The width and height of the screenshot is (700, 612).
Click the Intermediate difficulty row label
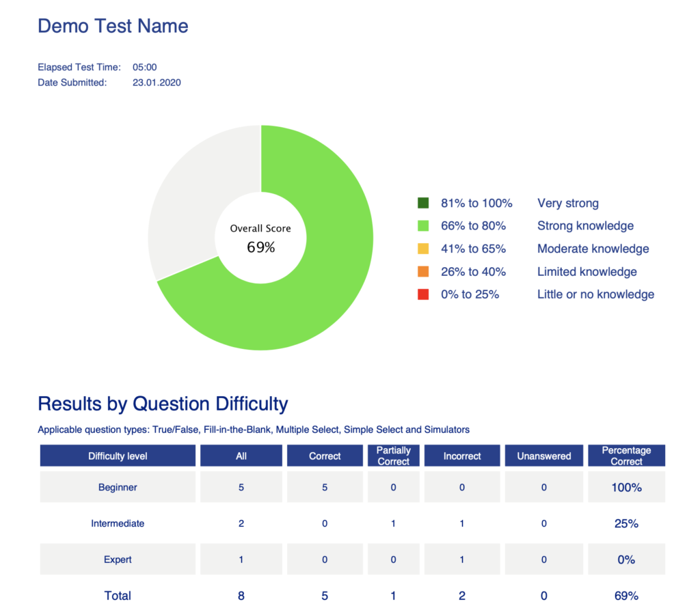(x=118, y=524)
